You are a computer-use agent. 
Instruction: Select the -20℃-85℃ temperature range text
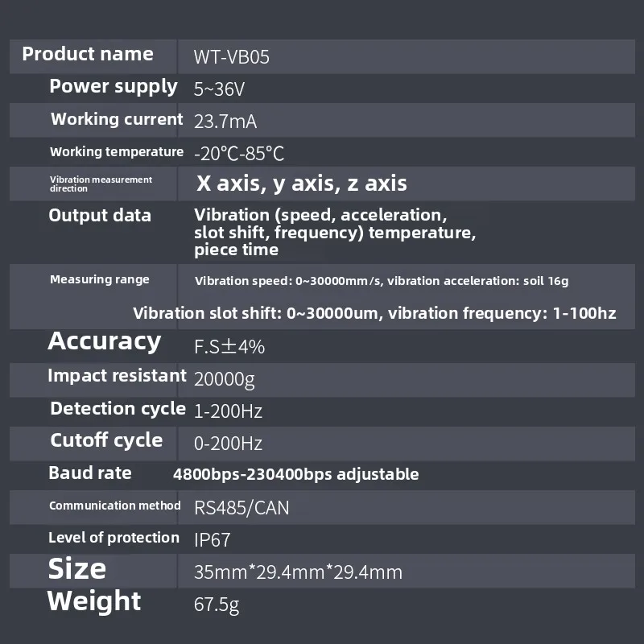coord(239,154)
